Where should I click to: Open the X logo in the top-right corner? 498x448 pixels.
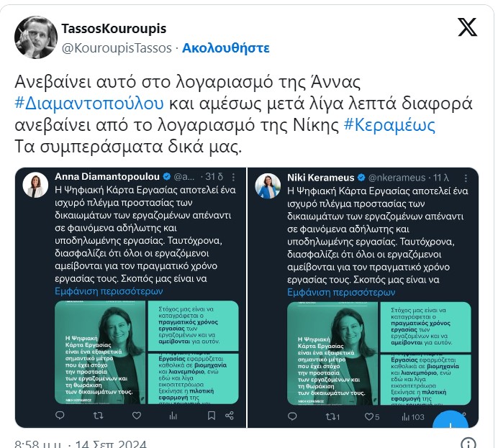467,27
